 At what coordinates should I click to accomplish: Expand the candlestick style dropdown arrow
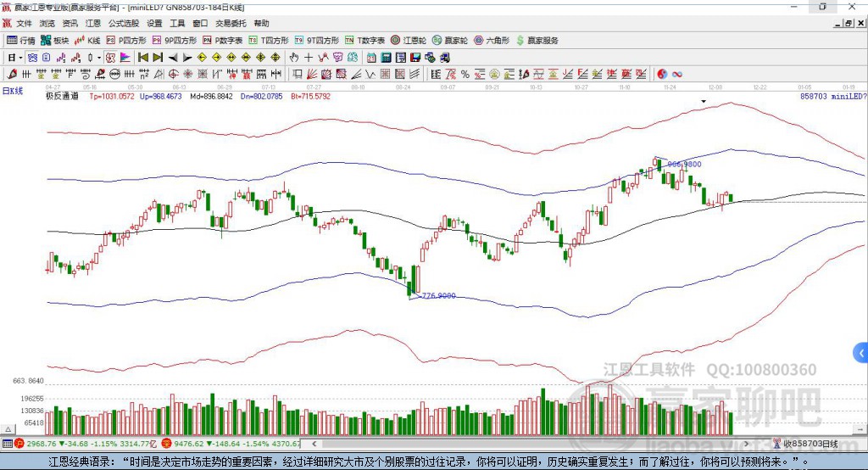(x=99, y=58)
